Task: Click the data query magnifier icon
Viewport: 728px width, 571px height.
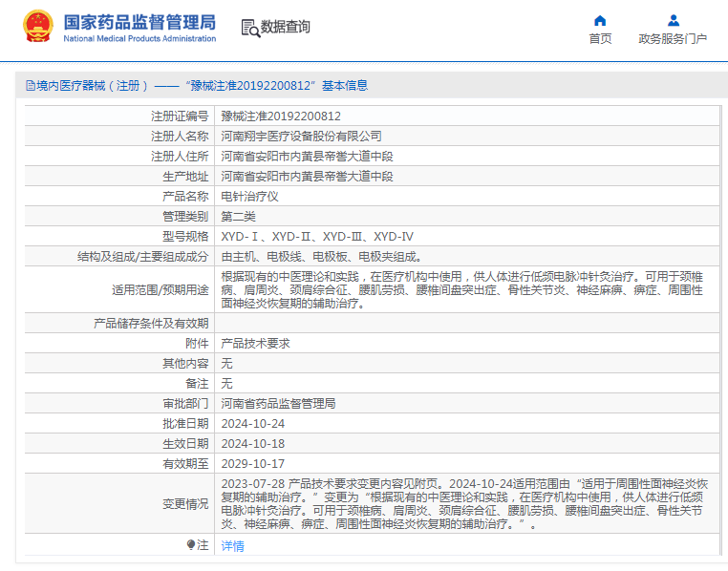Action: point(250,28)
